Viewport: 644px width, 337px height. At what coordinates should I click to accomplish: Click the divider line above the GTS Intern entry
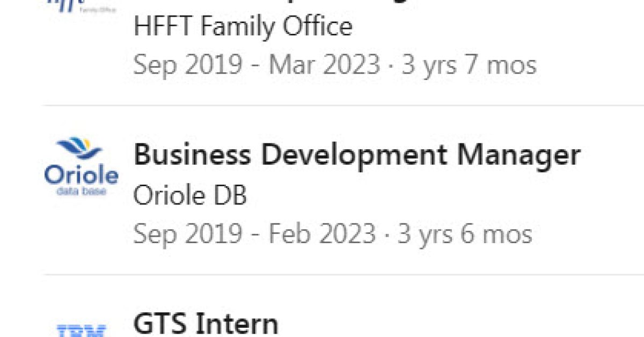[343, 274]
